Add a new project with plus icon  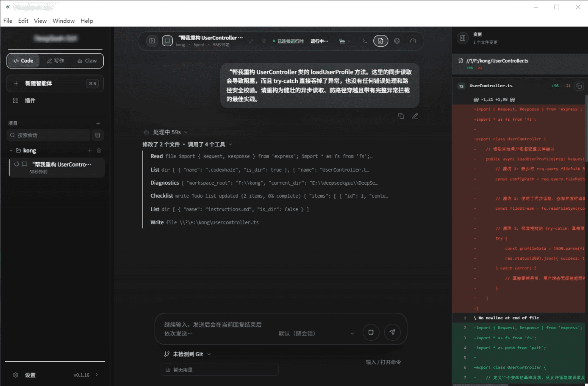[x=98, y=123]
